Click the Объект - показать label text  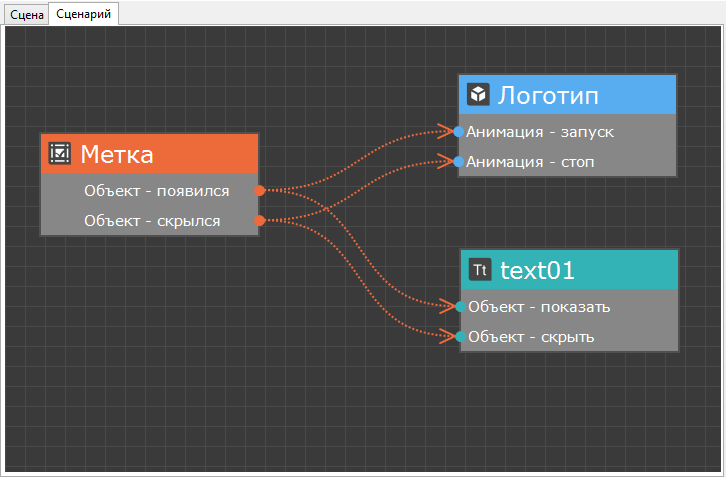click(x=539, y=306)
